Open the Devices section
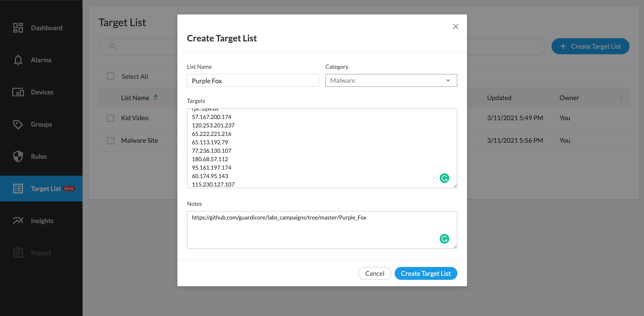The height and width of the screenshot is (316, 644). (18, 92)
